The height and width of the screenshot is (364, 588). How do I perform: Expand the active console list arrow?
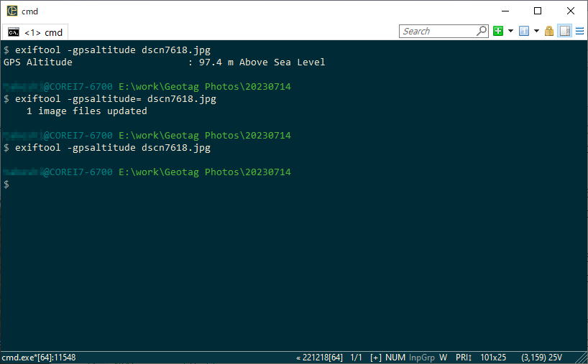pyautogui.click(x=536, y=31)
